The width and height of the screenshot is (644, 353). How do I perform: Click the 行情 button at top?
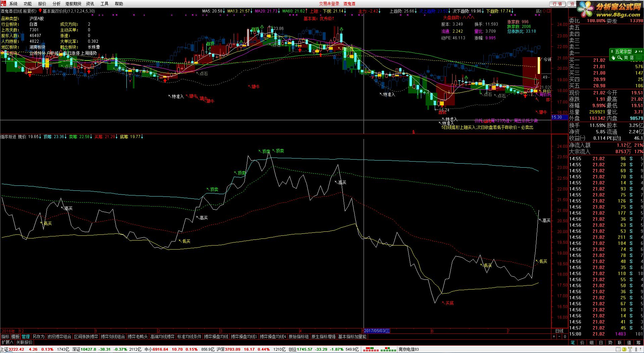pos(557,4)
